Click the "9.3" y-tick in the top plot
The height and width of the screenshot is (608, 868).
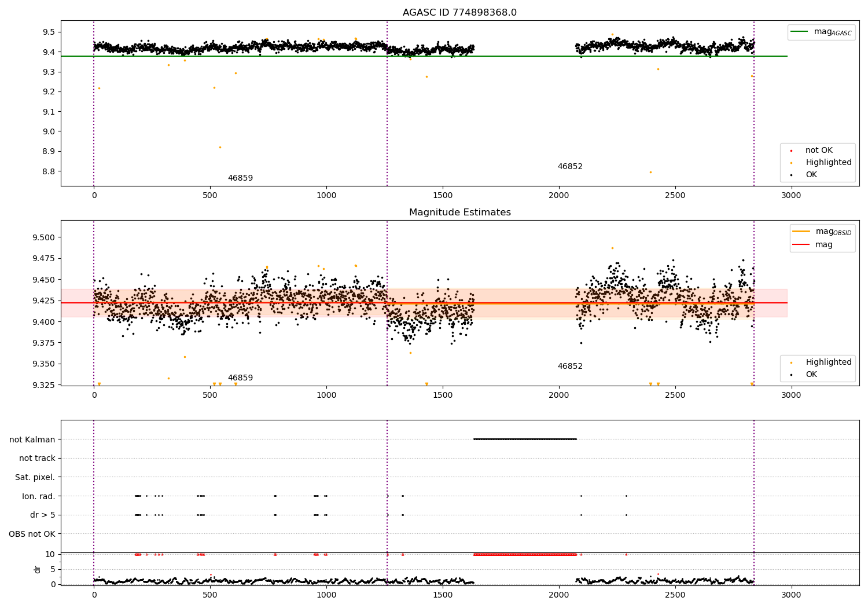pos(50,72)
